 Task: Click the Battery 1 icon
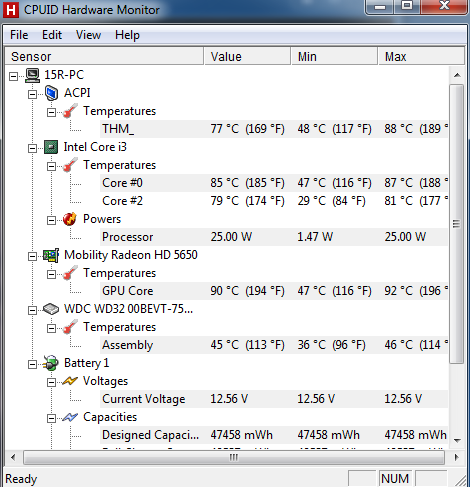(x=51, y=363)
